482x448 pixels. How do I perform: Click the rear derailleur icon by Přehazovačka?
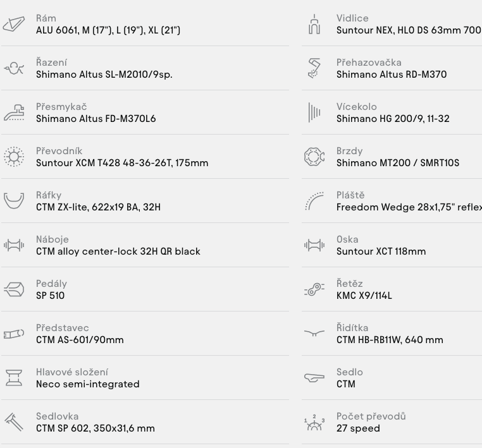pyautogui.click(x=314, y=68)
